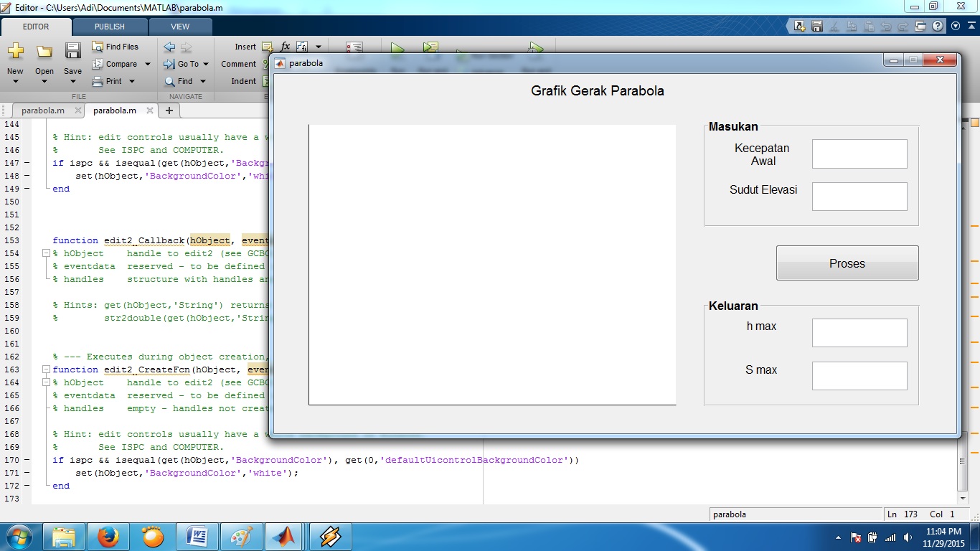Collapse the edit2_CreateFcn function code fold
This screenshot has width=980, height=551.
coord(46,369)
